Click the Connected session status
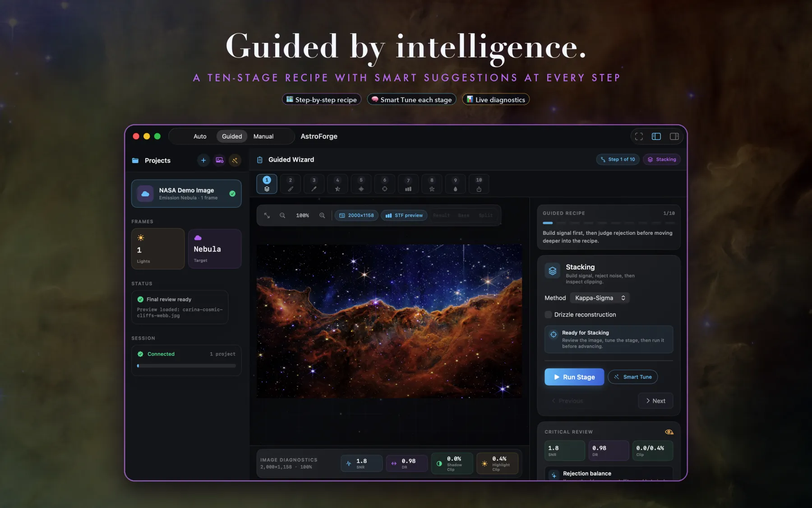This screenshot has height=508, width=812. pyautogui.click(x=156, y=354)
